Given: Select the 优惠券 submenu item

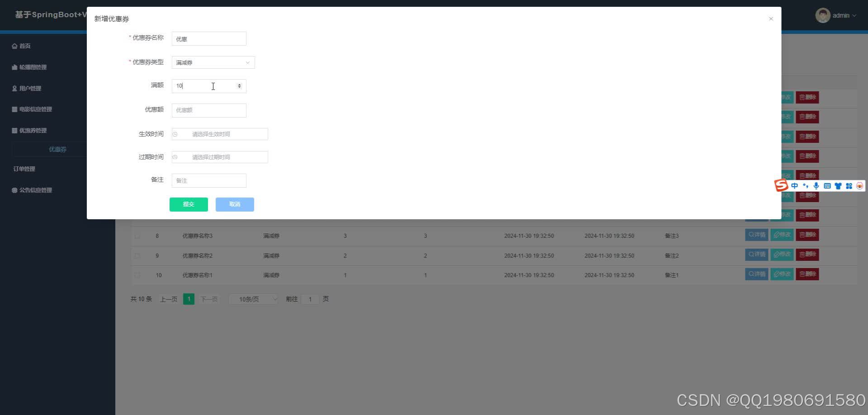Looking at the screenshot, I should (57, 149).
